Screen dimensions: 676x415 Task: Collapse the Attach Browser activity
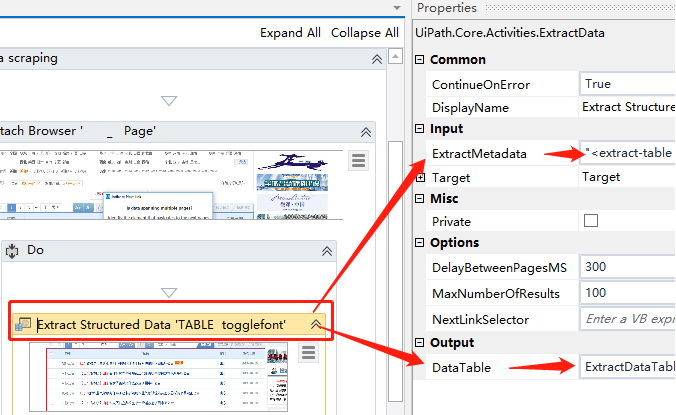tap(366, 132)
